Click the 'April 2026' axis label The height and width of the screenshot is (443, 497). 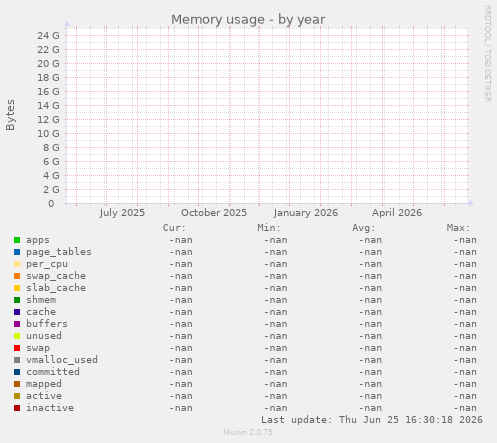coord(397,213)
